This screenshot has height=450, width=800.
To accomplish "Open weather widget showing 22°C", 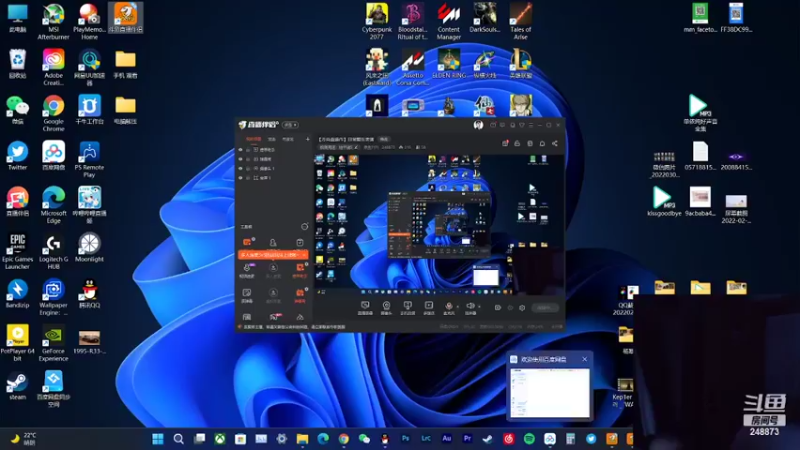I will pyautogui.click(x=23, y=439).
